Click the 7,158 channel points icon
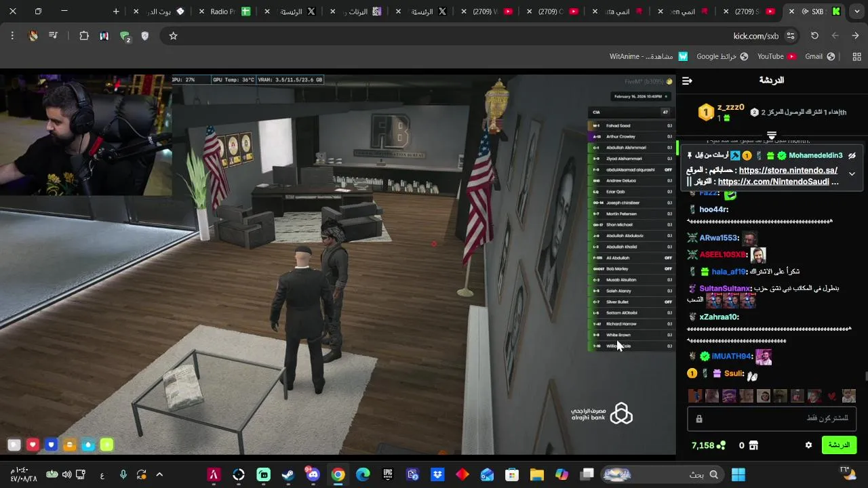 [721, 445]
